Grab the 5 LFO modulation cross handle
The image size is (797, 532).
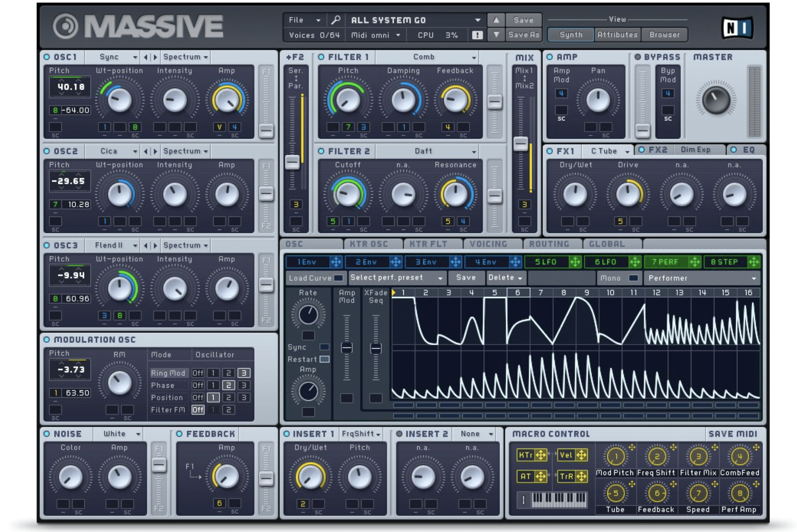[x=575, y=262]
